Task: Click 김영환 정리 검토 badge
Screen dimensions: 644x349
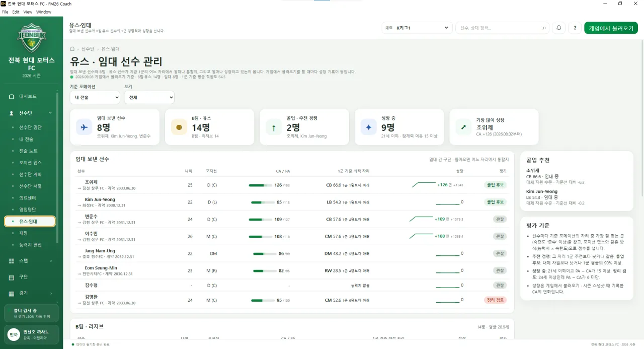Action: [495, 300]
